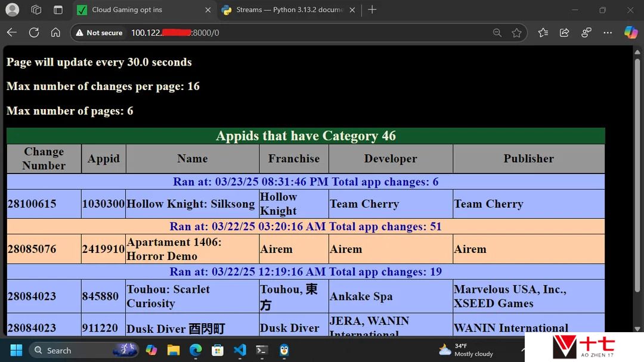Select the Touhou: Scarlet Curiosity name cell
Viewport: 644px width, 362px height.
pos(192,296)
